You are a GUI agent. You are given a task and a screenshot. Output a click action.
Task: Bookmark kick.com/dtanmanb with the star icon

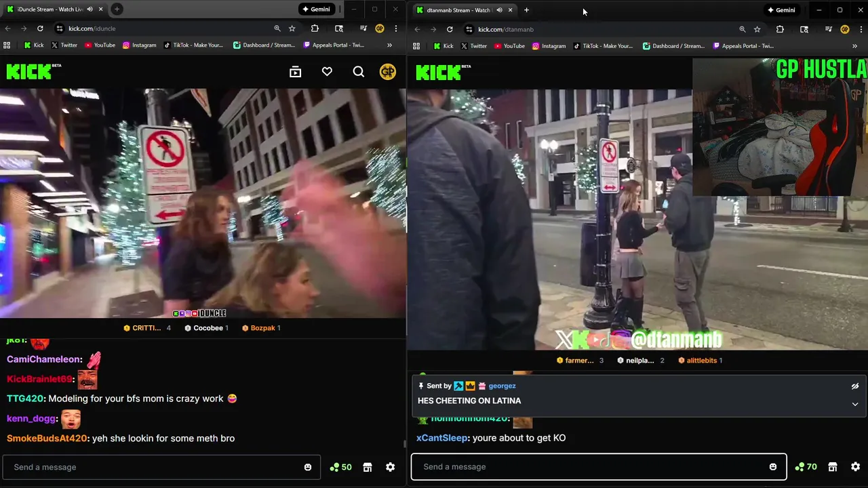pyautogui.click(x=757, y=29)
